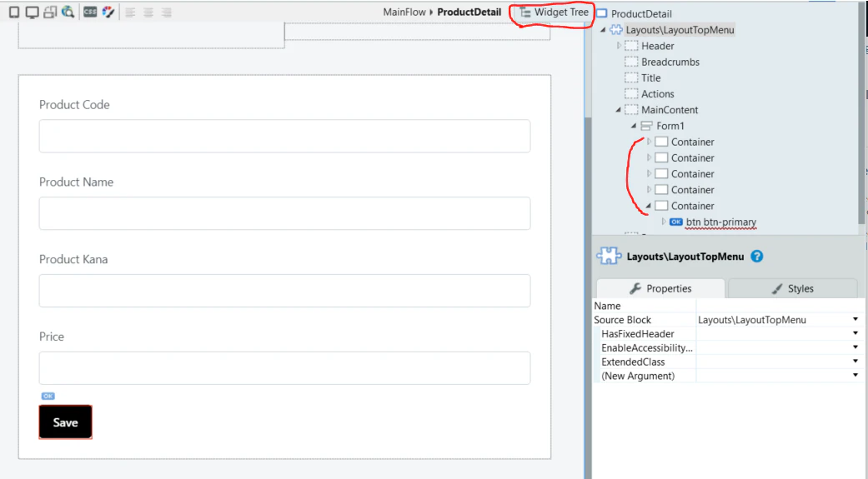Click the HasFixedHeader property label
The width and height of the screenshot is (868, 479).
638,333
